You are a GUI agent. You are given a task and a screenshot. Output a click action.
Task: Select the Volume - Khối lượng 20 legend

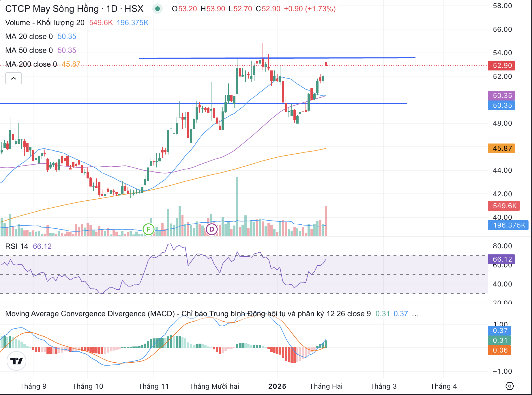point(45,23)
